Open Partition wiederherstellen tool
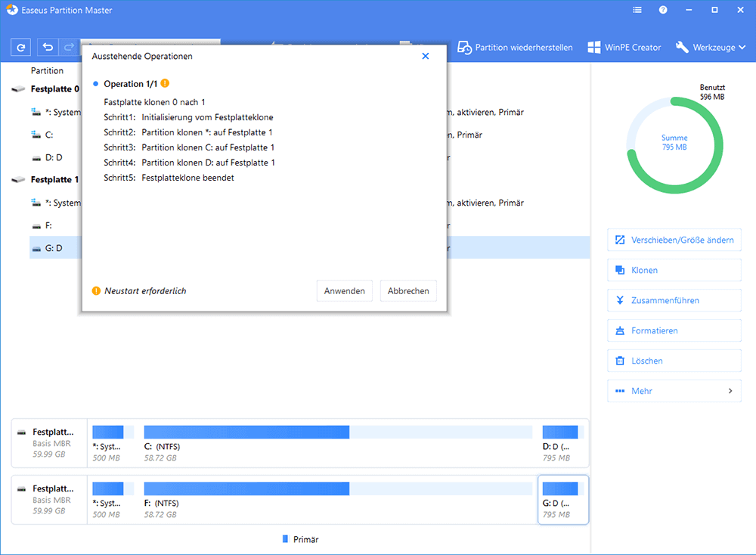The height and width of the screenshot is (555, 756). point(515,47)
